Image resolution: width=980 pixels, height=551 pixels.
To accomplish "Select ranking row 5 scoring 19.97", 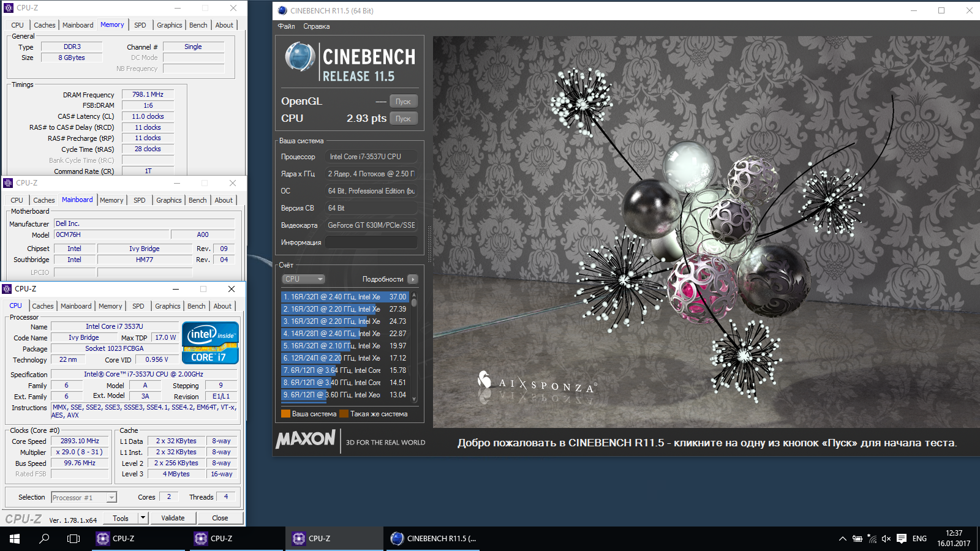I will [x=345, y=346].
